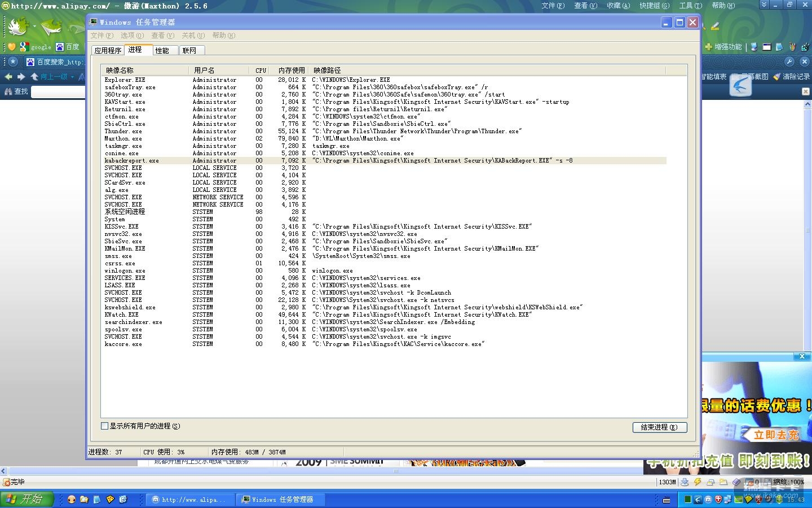
Task: Select the KAVStart.exe process row
Action: [x=384, y=102]
